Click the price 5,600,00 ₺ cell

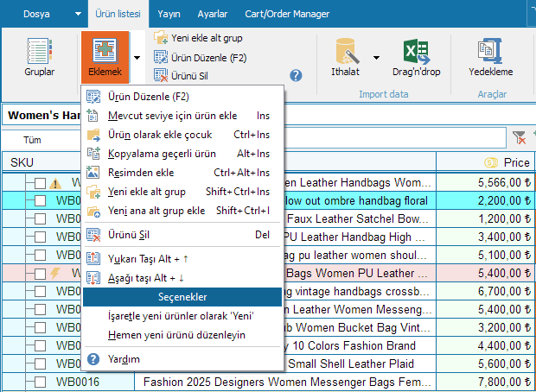[x=485, y=364]
